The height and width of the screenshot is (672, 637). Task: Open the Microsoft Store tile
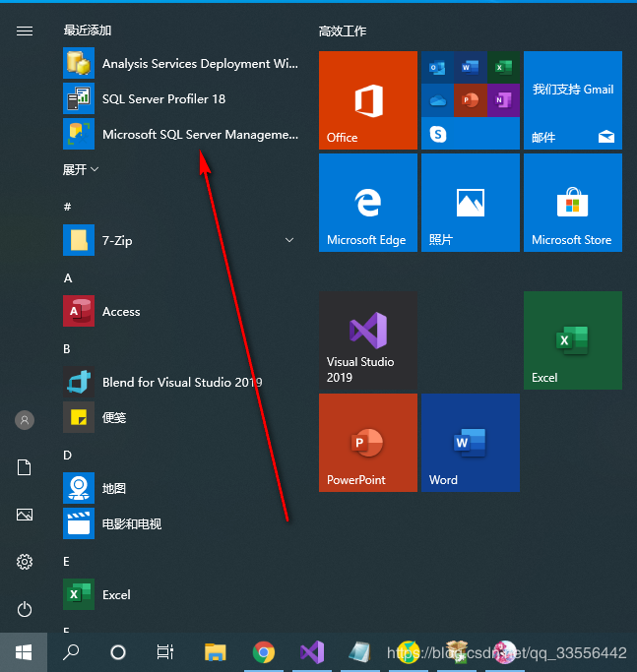573,203
